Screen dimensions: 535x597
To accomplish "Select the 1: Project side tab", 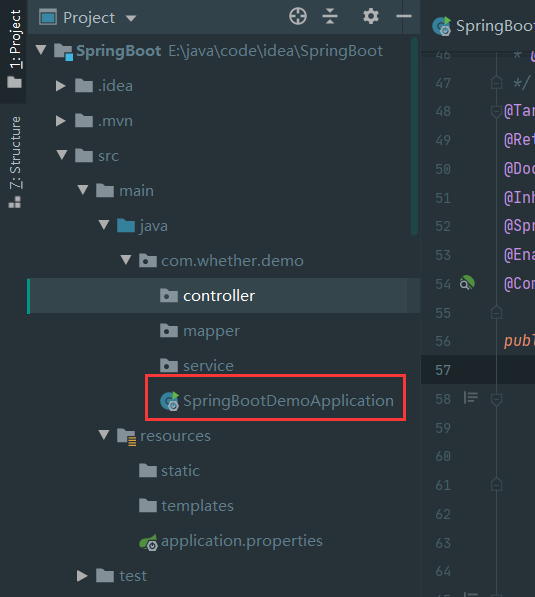I will (x=14, y=48).
